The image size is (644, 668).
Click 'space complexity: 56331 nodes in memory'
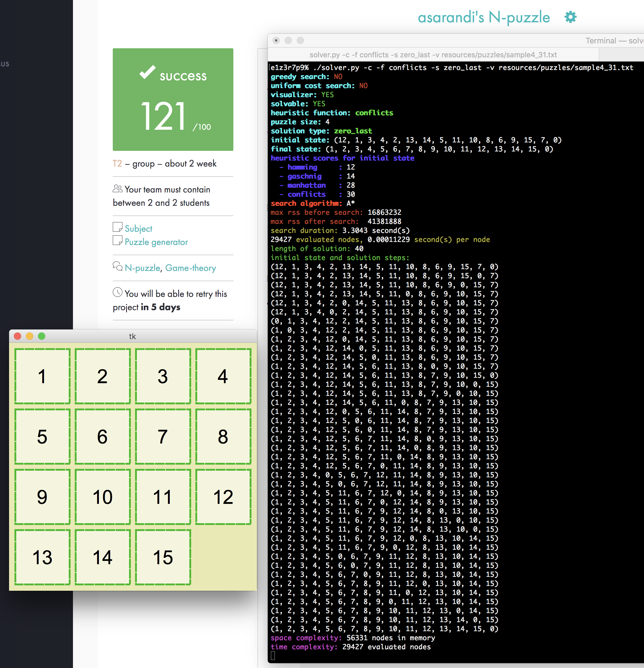(353, 638)
